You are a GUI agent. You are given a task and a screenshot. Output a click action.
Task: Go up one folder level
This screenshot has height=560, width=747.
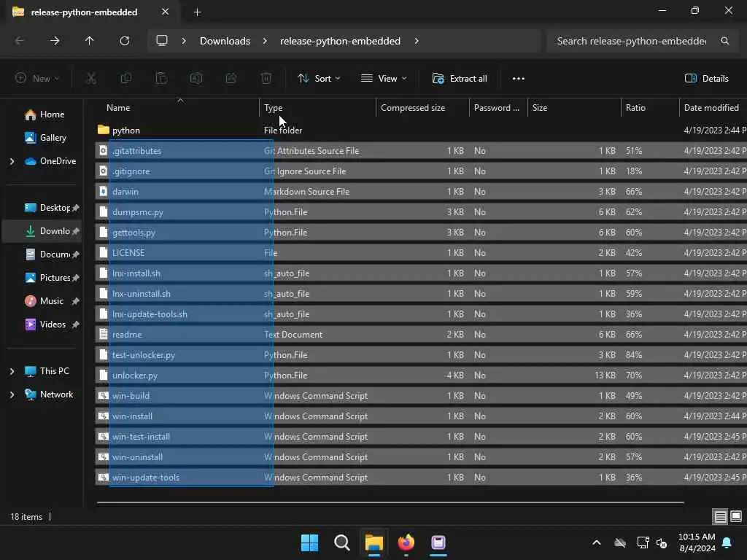[x=89, y=41]
